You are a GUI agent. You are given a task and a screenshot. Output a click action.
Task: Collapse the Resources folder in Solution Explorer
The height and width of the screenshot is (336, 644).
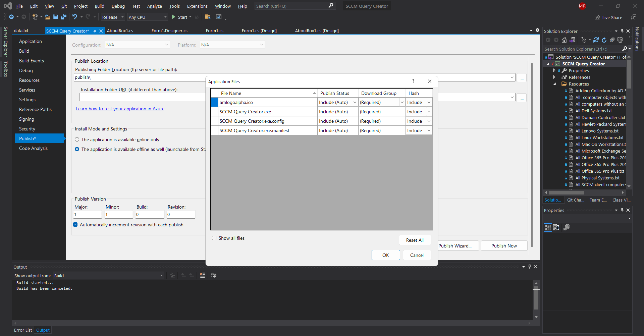pos(554,84)
